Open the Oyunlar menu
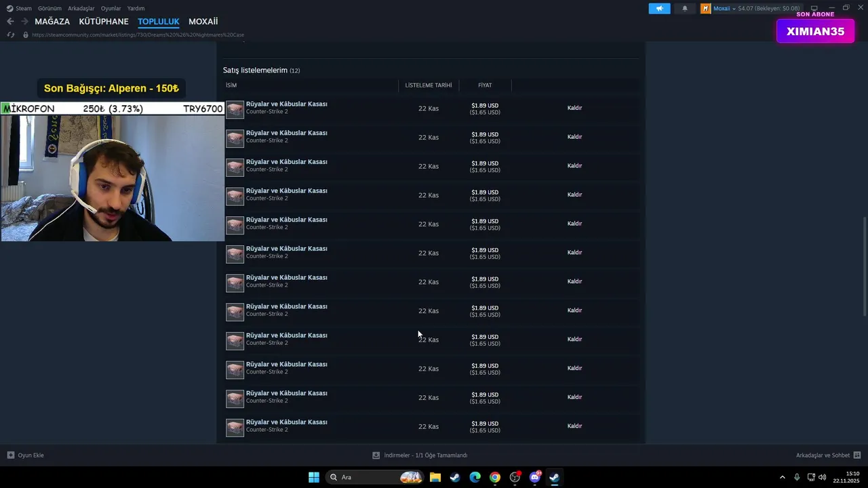The image size is (868, 488). coord(111,9)
